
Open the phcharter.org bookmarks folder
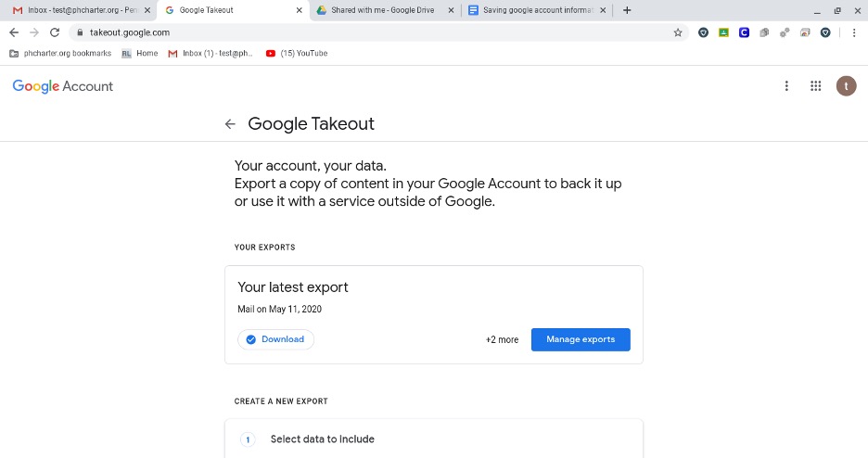[x=60, y=53]
